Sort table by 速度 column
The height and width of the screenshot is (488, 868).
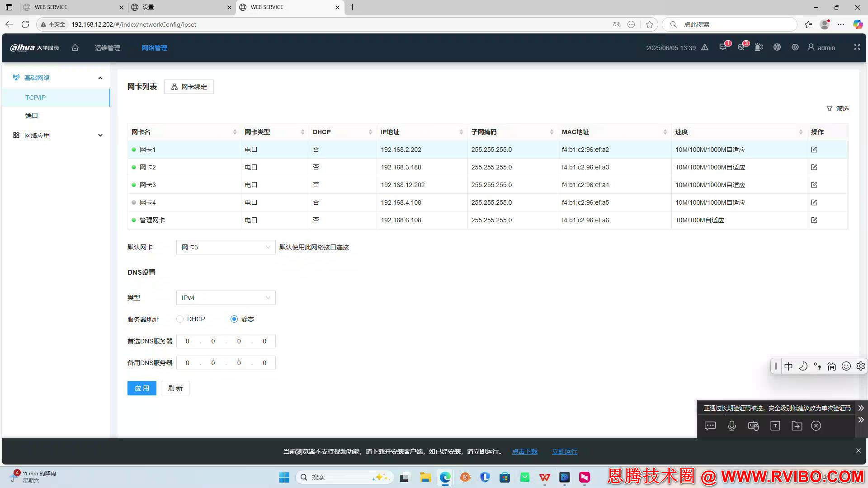(x=801, y=132)
